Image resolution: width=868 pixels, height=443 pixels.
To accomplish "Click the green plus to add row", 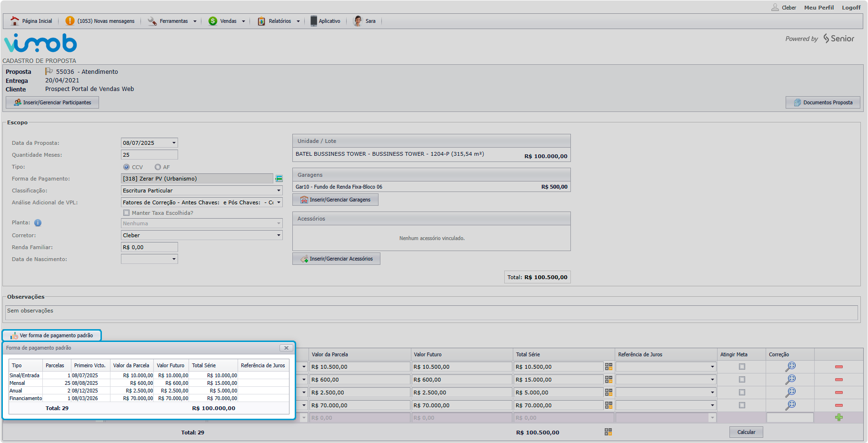I will point(838,418).
